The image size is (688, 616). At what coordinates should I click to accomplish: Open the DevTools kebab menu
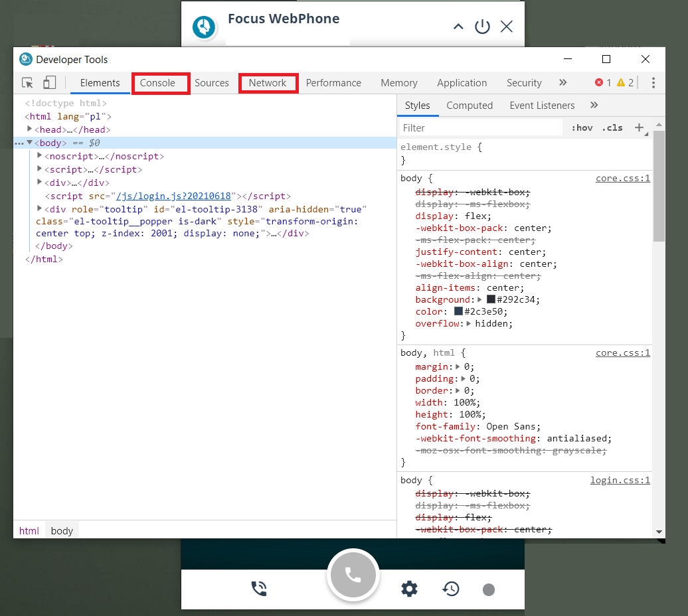point(653,83)
